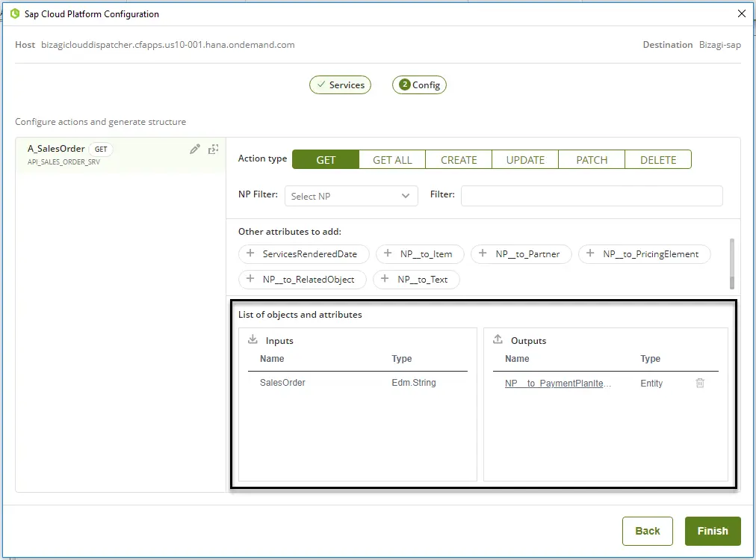Click the plus icon on NP__to_PricingElement

(x=590, y=253)
